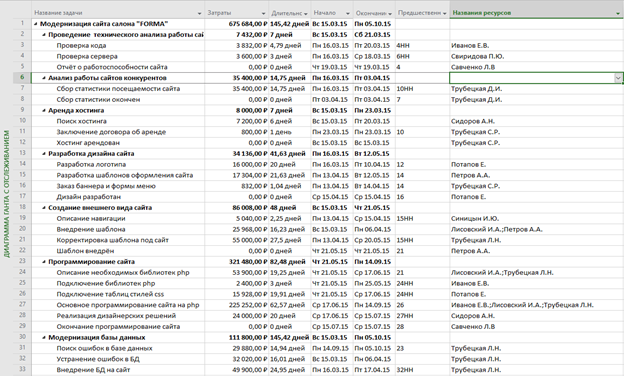
Task: Open the Окончание column filter dropdown
Action: point(390,14)
